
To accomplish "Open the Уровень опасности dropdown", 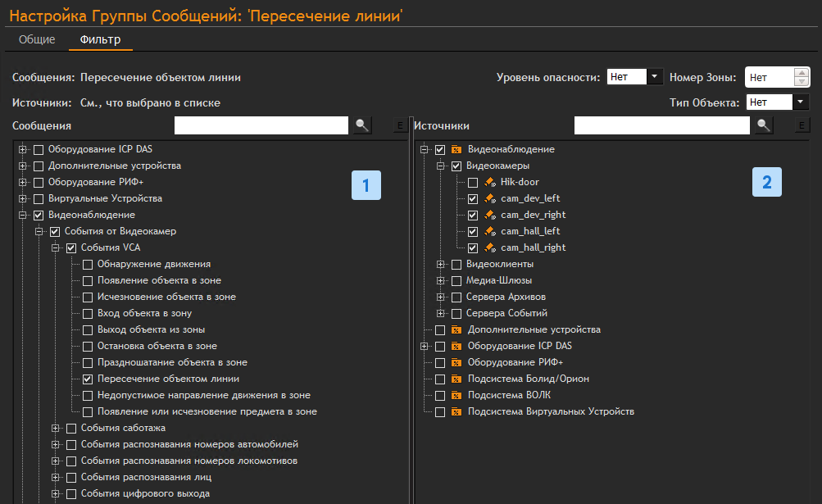I will (x=654, y=77).
